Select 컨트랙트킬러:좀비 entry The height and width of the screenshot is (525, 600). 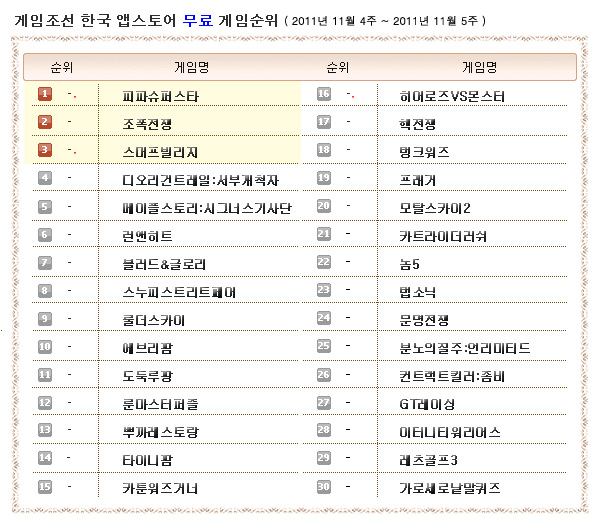(452, 377)
